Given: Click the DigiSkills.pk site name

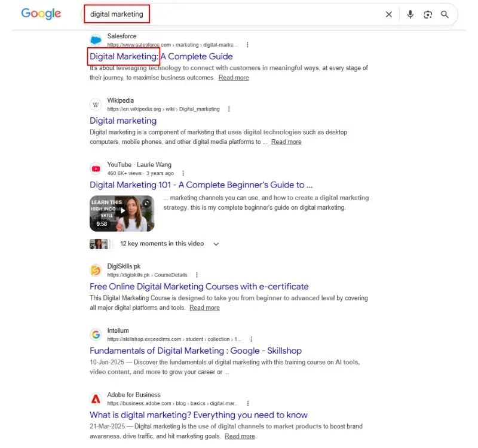Looking at the screenshot, I should click(x=124, y=266).
